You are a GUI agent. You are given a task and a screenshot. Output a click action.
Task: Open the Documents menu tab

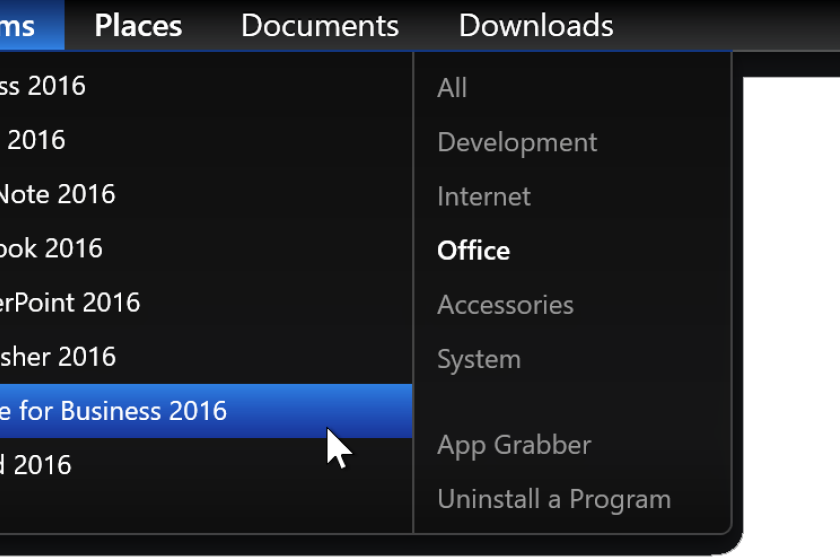pos(320,25)
